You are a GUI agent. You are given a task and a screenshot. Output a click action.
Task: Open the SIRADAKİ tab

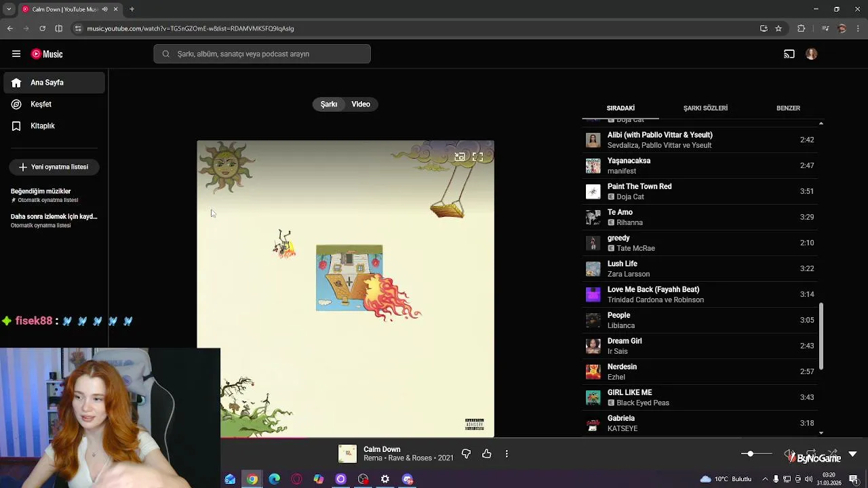620,108
